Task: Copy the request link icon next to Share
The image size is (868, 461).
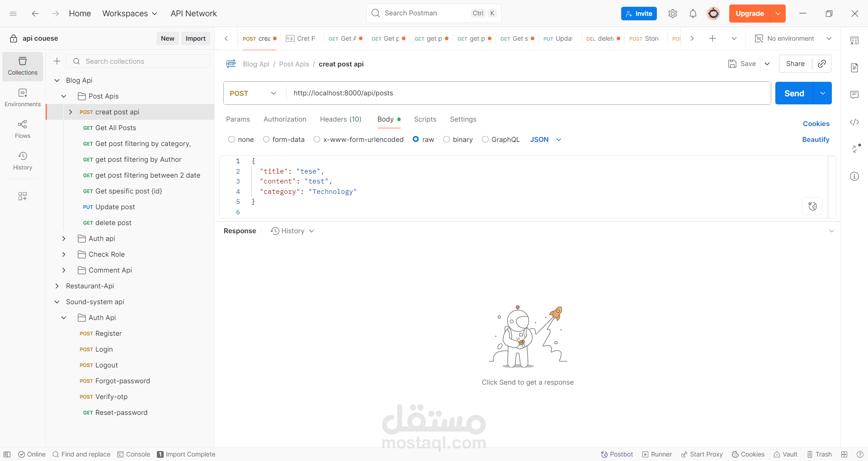Action: (x=822, y=64)
